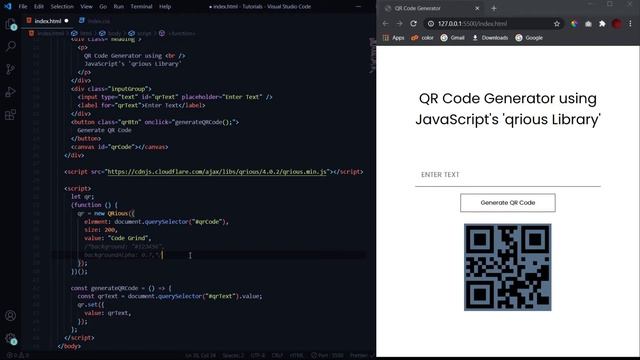Go forward in Chrome browser
The width and height of the screenshot is (640, 360).
(x=399, y=24)
